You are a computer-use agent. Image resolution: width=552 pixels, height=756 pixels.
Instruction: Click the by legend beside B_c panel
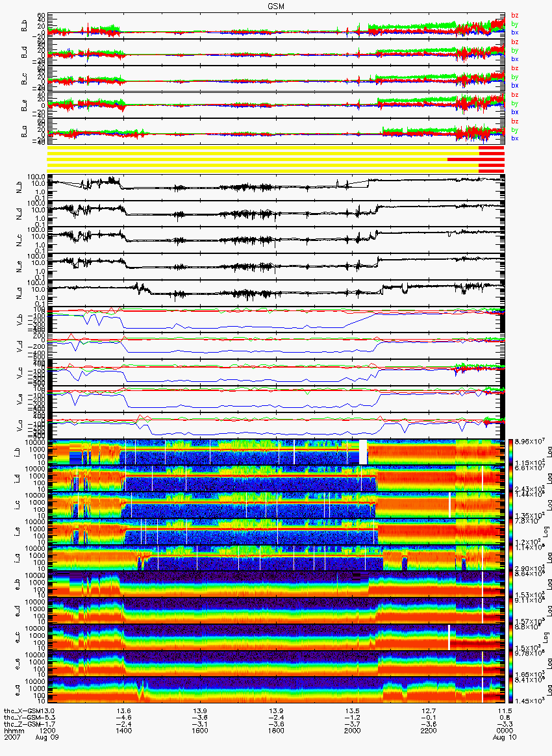(x=514, y=77)
